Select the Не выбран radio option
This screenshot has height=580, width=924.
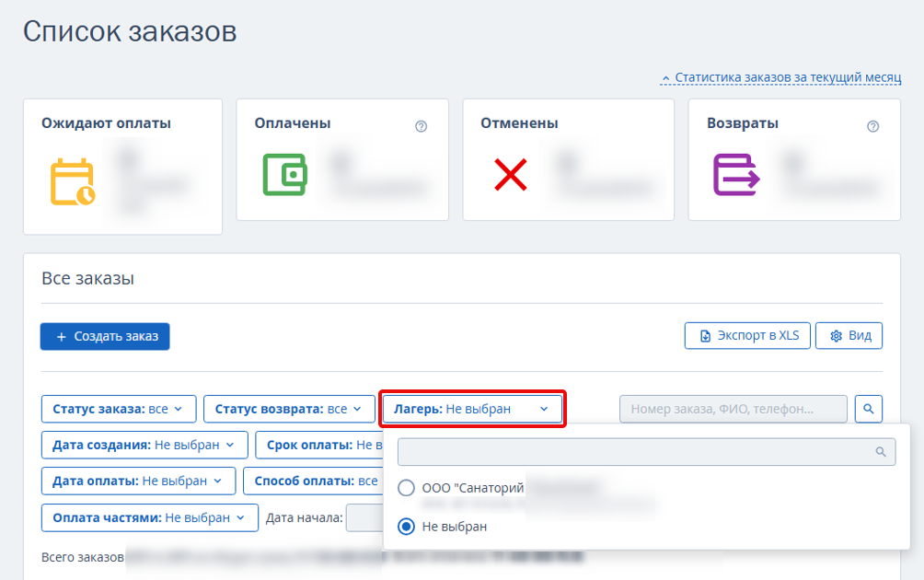406,527
